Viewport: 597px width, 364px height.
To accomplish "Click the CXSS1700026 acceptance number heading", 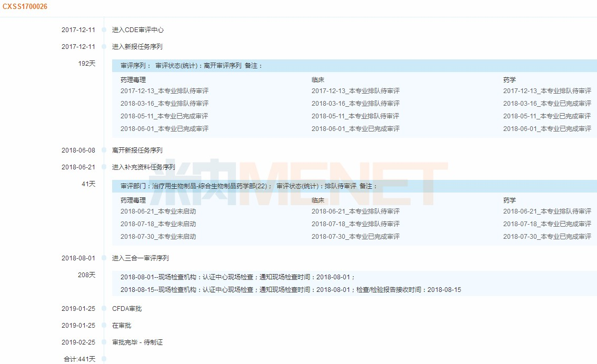I will click(25, 7).
